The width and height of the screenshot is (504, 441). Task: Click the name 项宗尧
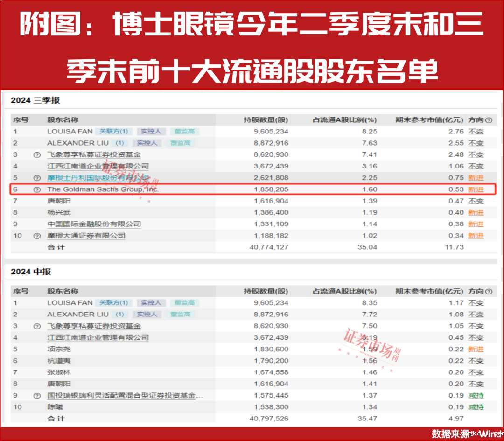coord(59,349)
